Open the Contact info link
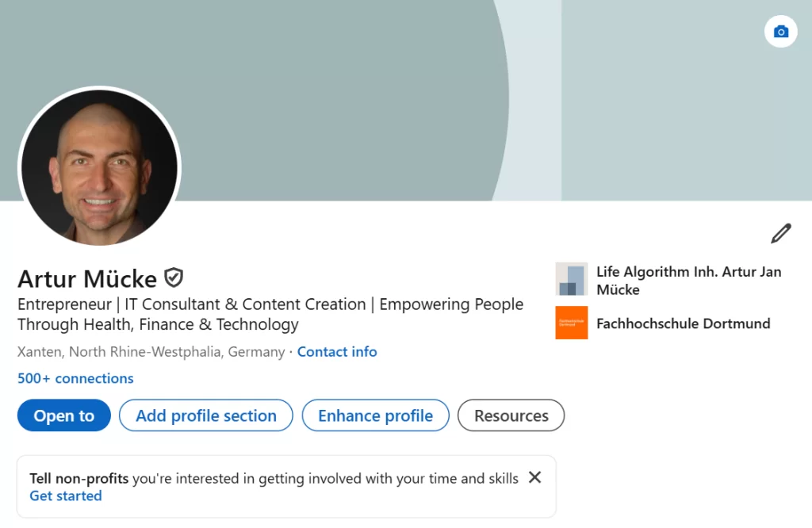Viewport: 812px width, 528px height. tap(337, 352)
